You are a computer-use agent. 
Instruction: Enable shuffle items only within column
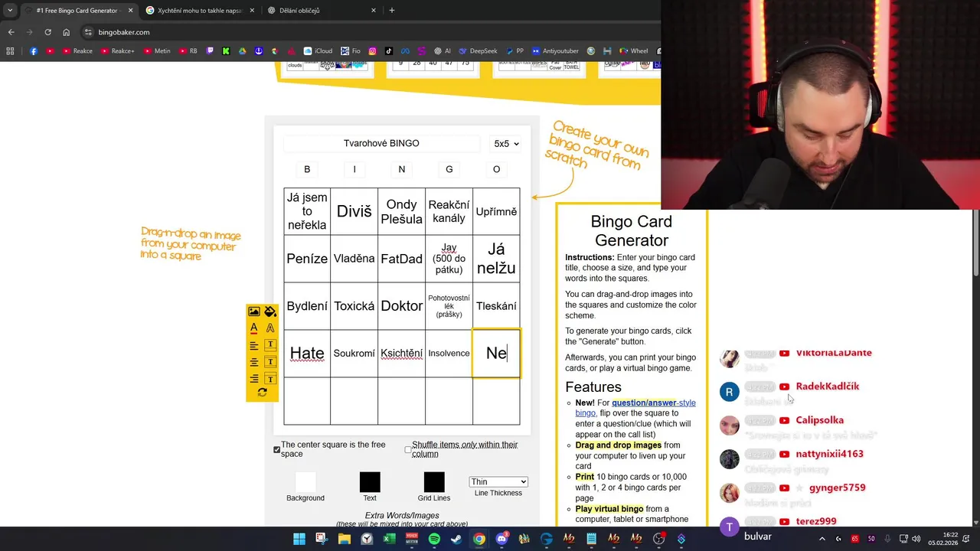point(408,449)
